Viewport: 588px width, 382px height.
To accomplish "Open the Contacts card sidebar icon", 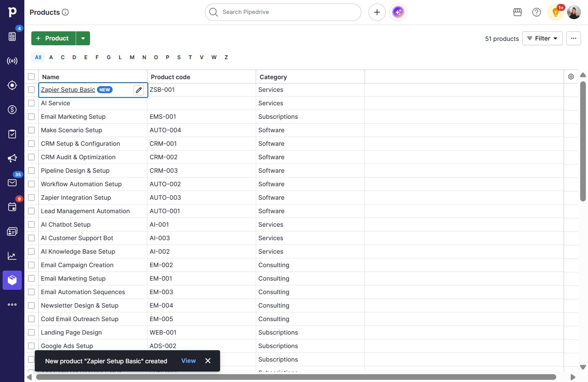I will point(12,231).
